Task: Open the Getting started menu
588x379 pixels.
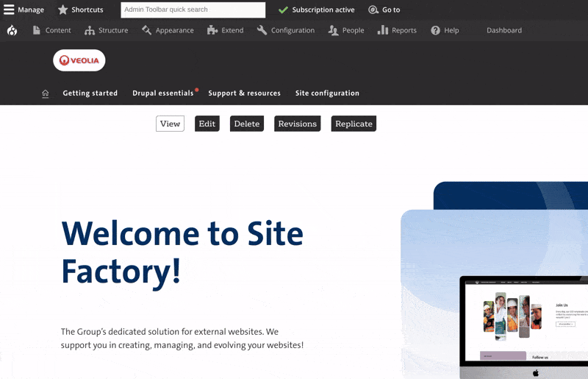Action: [90, 93]
